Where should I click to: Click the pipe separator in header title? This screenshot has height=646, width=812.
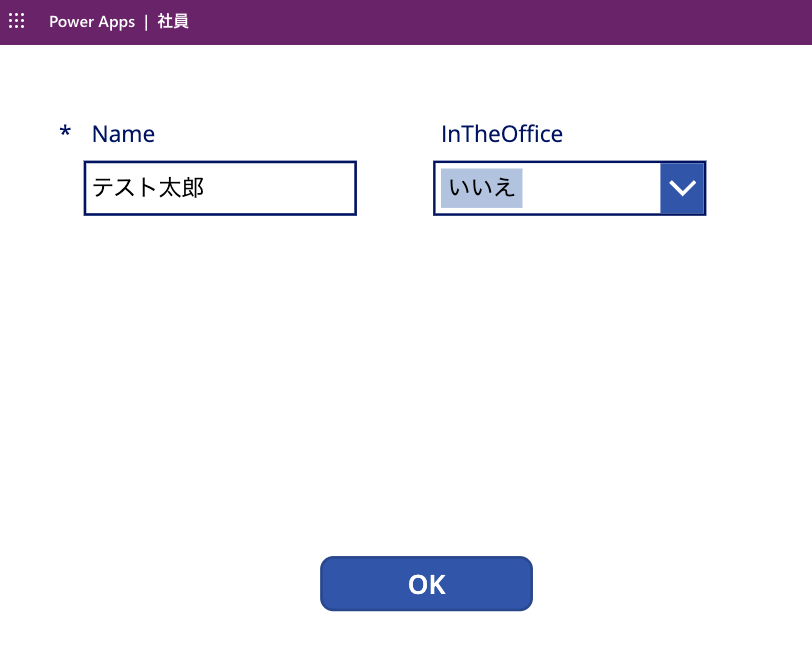pos(146,22)
